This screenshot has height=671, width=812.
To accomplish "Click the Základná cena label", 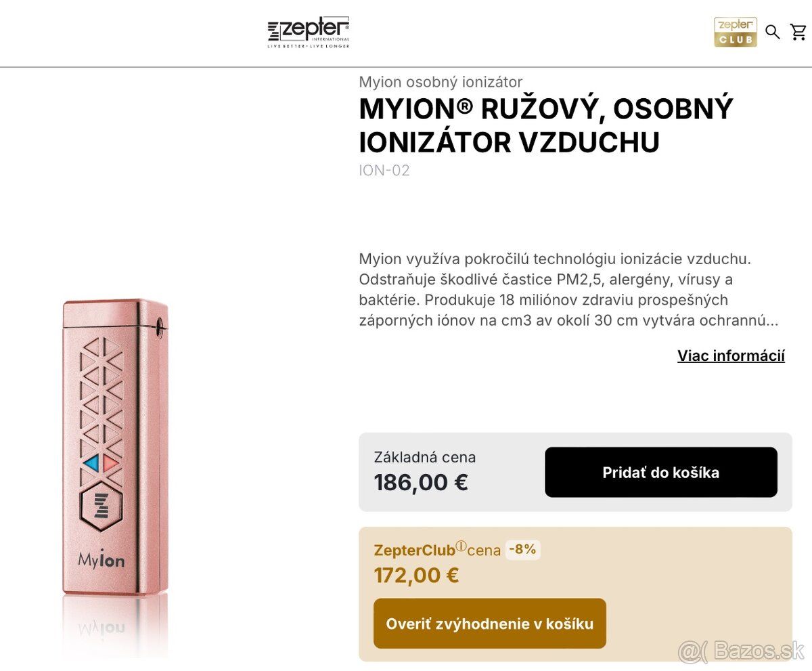I will pyautogui.click(x=424, y=457).
